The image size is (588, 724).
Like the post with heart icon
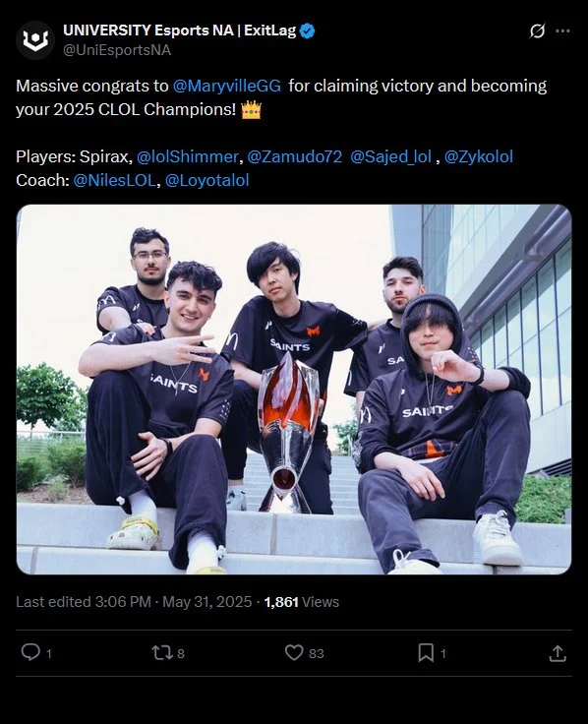click(x=294, y=652)
